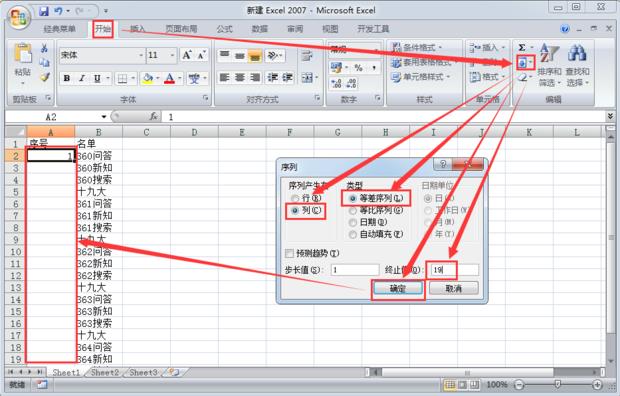The width and height of the screenshot is (620, 396).
Task: Save the workbook from the quick access toolbar
Action: point(43,11)
